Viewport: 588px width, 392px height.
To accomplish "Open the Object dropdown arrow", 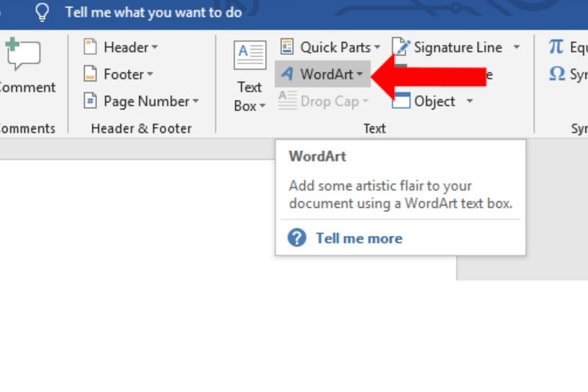I will click(470, 101).
